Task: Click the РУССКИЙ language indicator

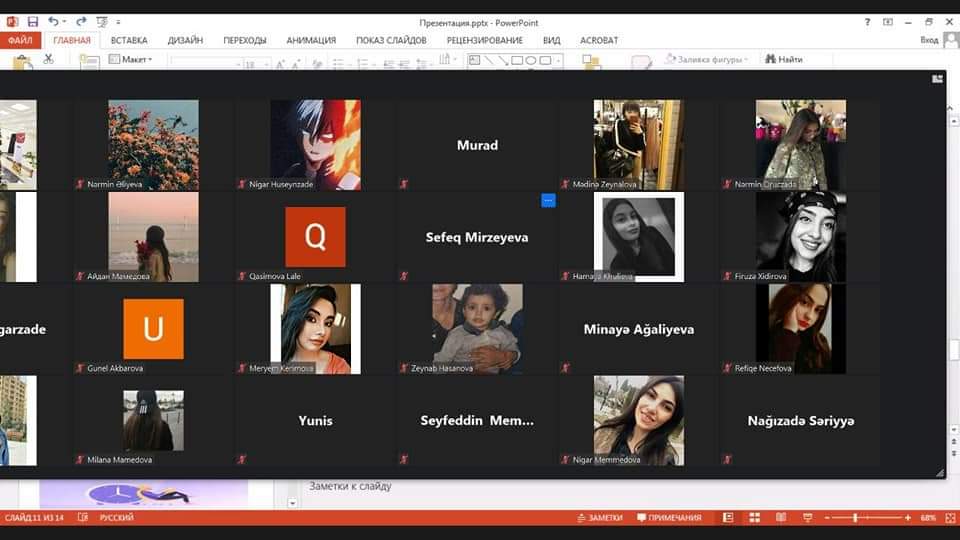Action: 116,518
